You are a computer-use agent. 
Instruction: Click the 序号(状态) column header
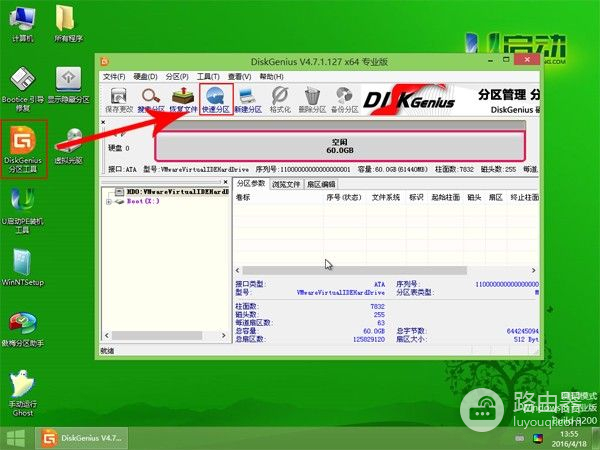click(344, 197)
